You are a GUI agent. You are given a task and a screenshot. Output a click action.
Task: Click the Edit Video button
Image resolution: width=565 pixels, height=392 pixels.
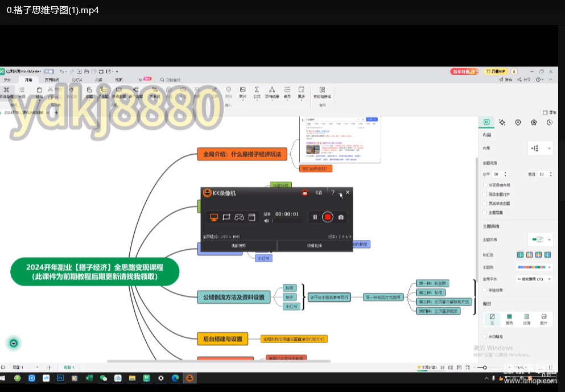click(315, 245)
